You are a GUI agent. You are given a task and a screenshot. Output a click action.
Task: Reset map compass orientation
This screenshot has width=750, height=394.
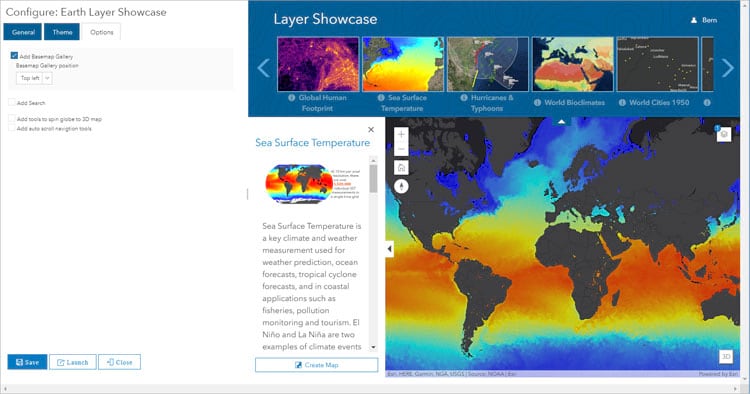[x=401, y=186]
